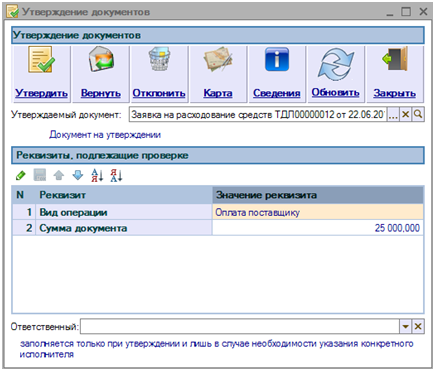Click the Закрыть link label
Image resolution: width=435 pixels, height=371 pixels.
395,93
